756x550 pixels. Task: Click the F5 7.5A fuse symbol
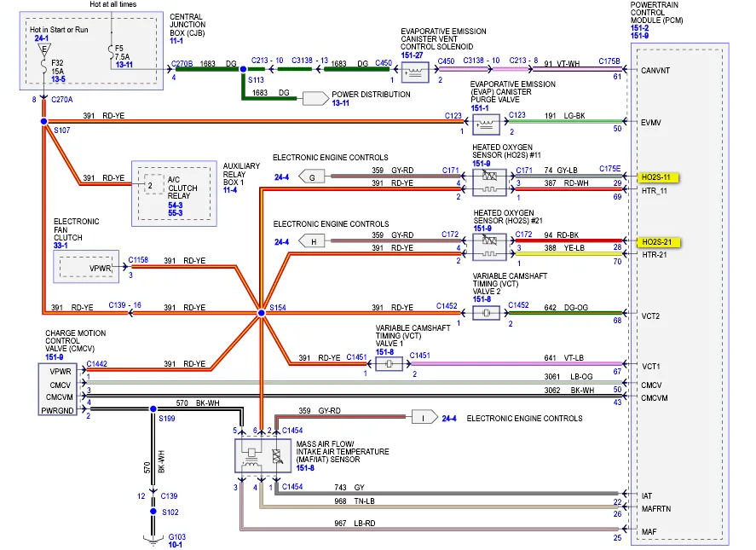pyautogui.click(x=111, y=52)
